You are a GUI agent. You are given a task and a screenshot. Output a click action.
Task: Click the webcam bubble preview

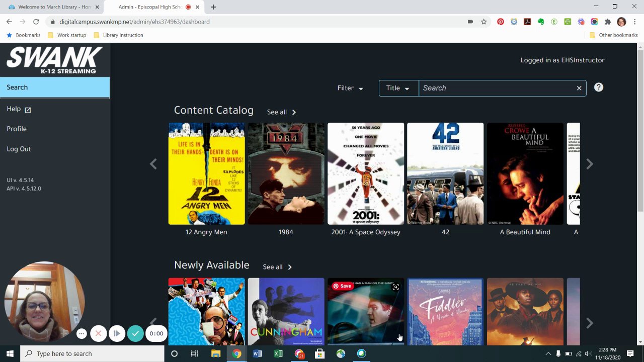(x=44, y=301)
